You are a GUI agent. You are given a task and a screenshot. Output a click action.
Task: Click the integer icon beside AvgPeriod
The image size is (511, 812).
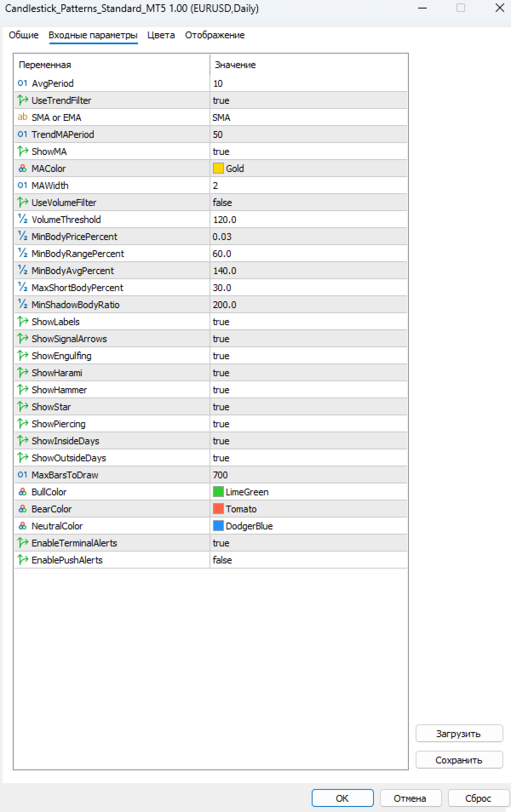pyautogui.click(x=22, y=83)
